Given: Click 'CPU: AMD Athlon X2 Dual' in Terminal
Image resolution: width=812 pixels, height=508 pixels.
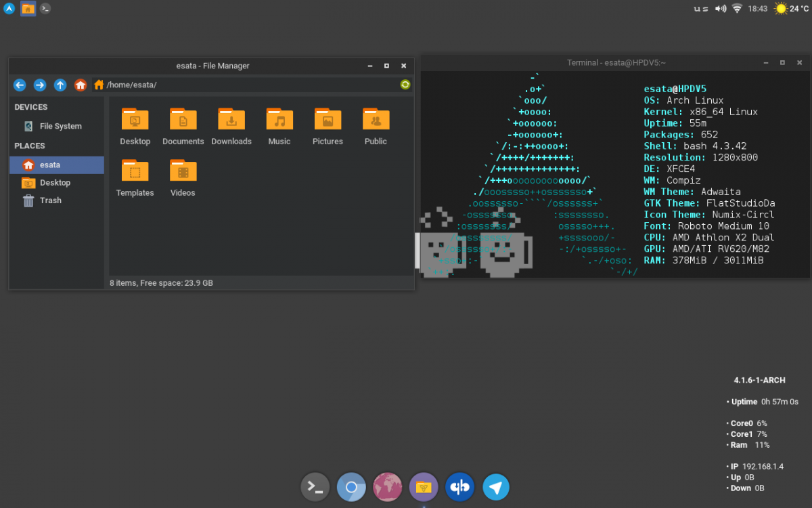Looking at the screenshot, I should pos(710,238).
